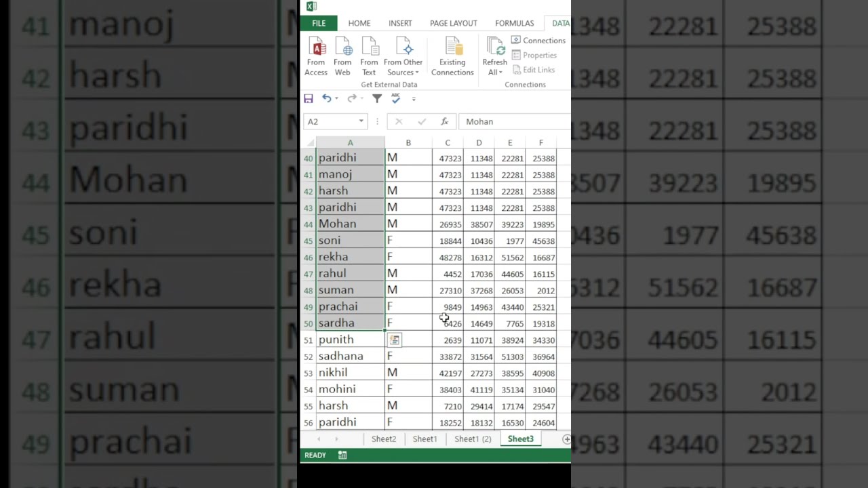Click the Excel application logo icon

pos(311,6)
